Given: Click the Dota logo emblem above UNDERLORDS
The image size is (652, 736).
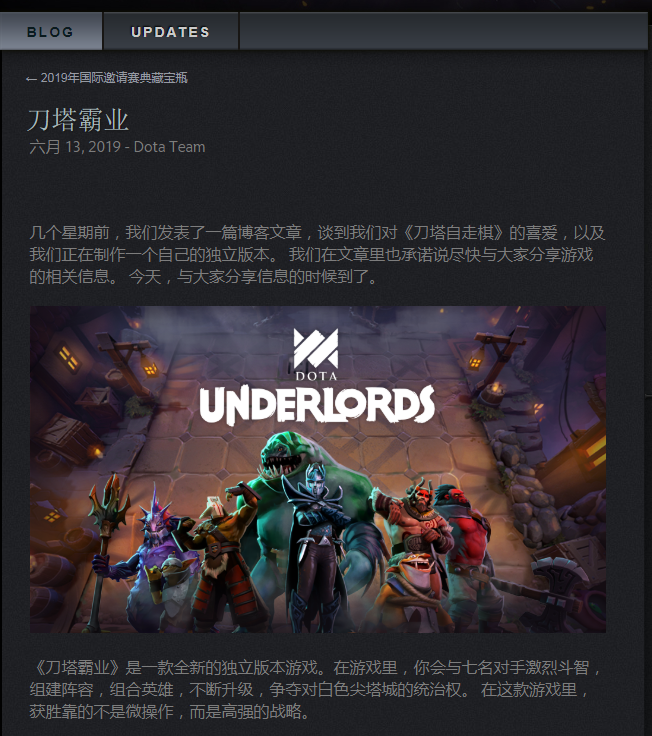Looking at the screenshot, I should point(315,349).
